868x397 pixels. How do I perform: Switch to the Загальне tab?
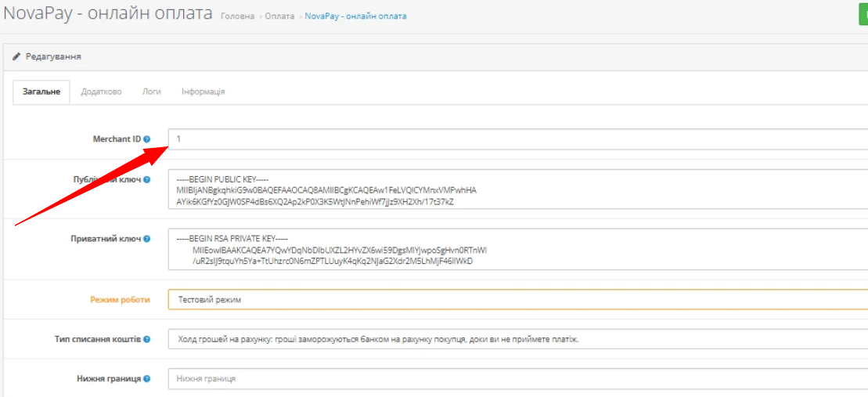tap(41, 92)
